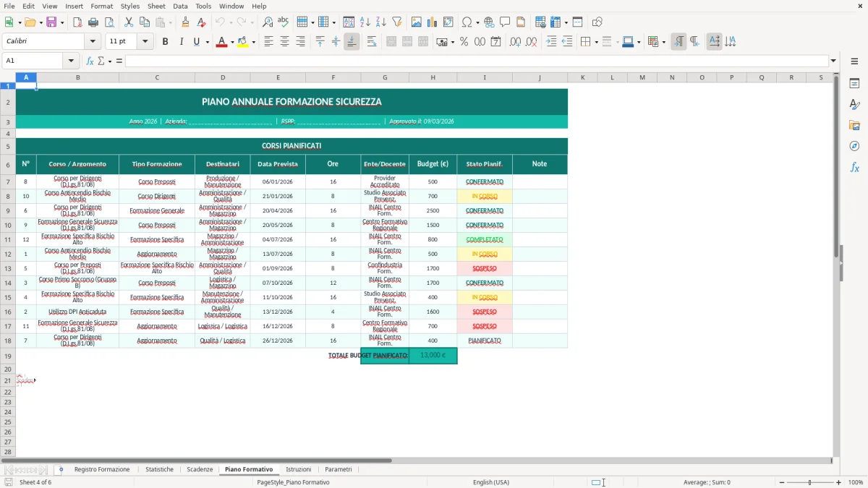The image size is (868, 488).
Task: Open Conditional Formatting dropdown arrow
Action: 663,42
